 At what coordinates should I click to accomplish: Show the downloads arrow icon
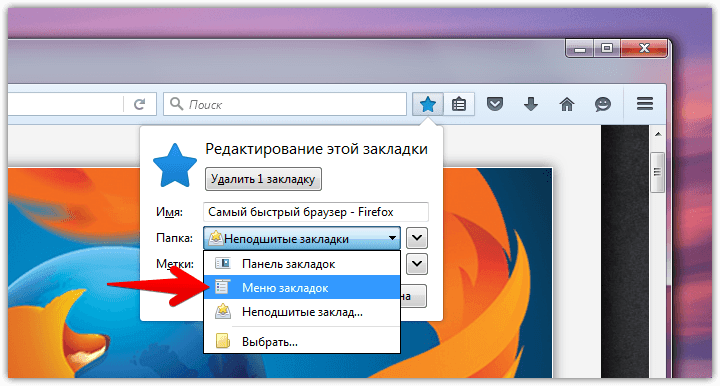click(x=531, y=104)
